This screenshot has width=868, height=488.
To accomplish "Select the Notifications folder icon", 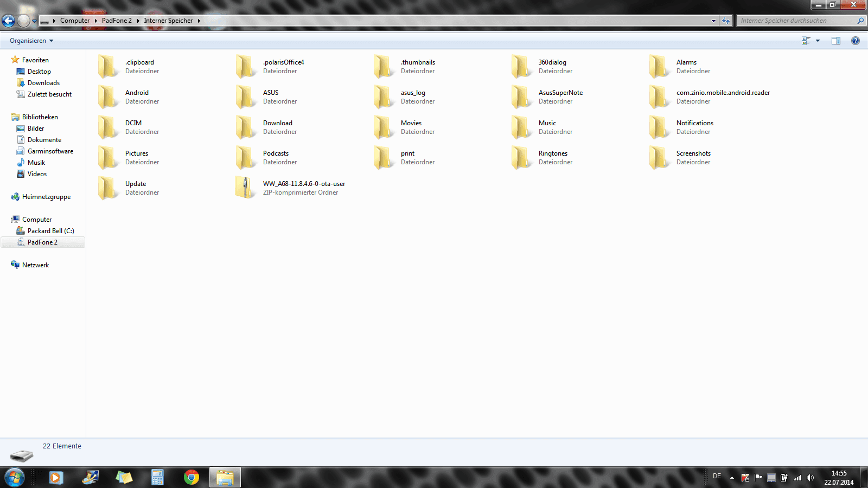I will click(x=660, y=127).
